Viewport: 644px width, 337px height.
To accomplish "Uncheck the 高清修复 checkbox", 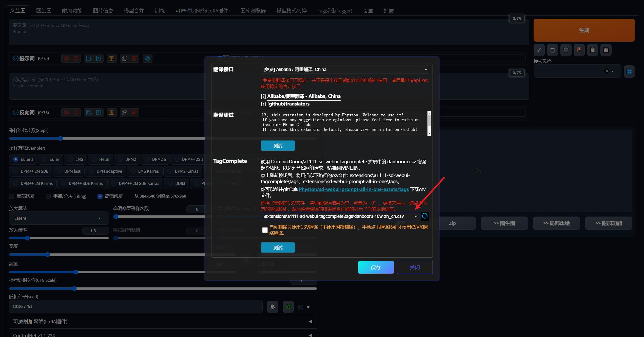I will pos(100,196).
